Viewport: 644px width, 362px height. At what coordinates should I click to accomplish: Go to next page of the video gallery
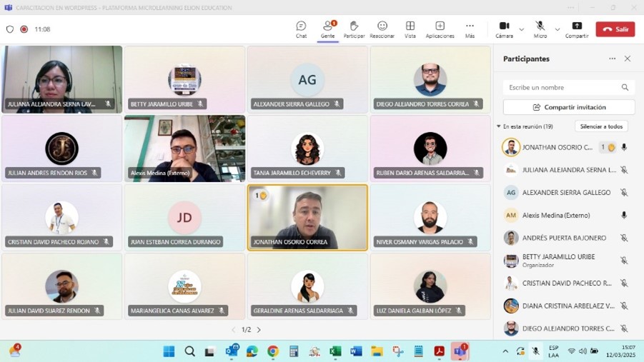259,330
